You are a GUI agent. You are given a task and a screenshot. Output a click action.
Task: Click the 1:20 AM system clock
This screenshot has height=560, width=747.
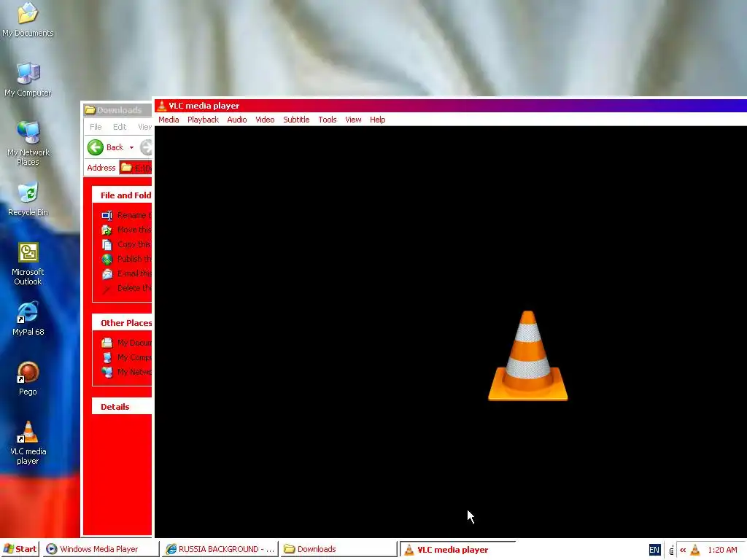722,550
